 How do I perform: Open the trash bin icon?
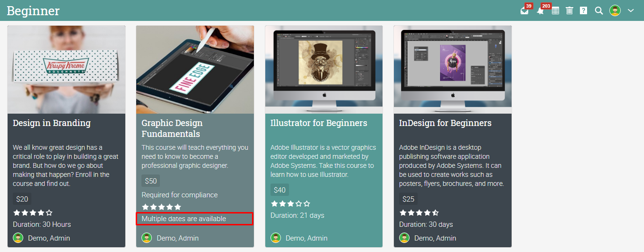point(569,10)
